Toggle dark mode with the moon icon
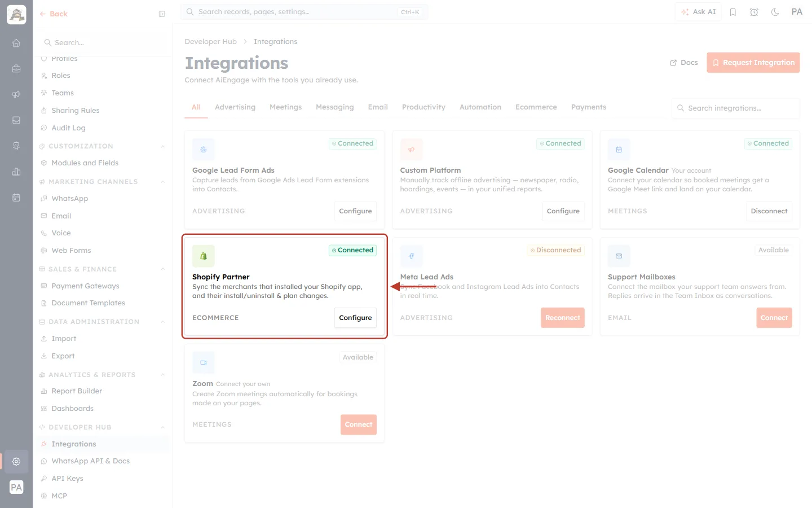812x508 pixels. [x=775, y=12]
